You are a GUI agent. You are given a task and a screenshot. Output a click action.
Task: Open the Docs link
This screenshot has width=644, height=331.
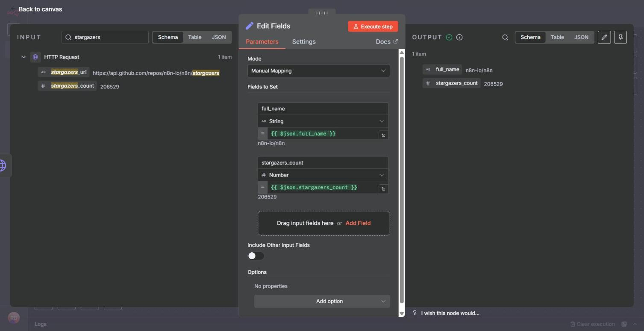tap(387, 41)
